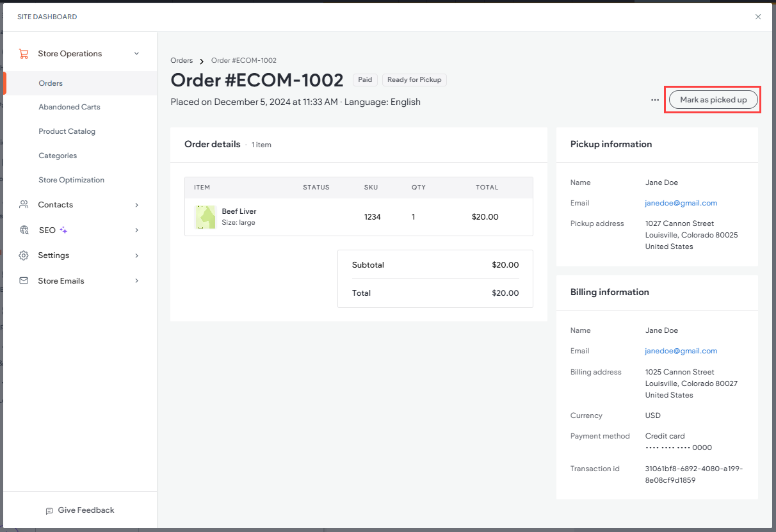Open janedoe@gmail.com in Pickup information
This screenshot has height=532, width=776.
pyautogui.click(x=681, y=203)
